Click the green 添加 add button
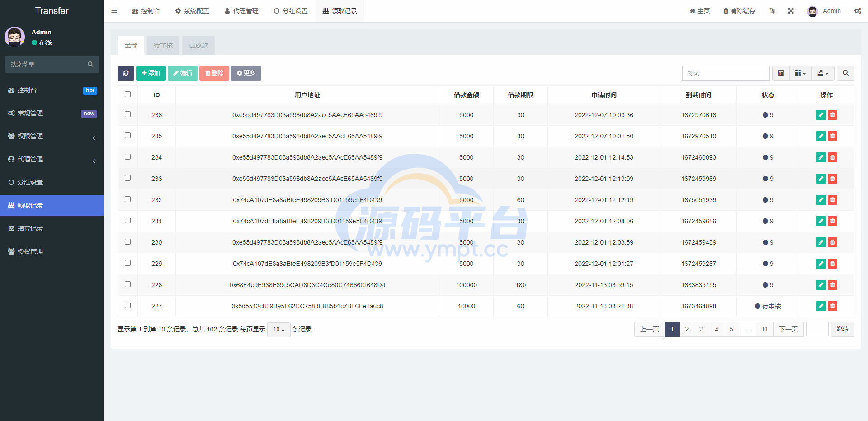Screen dimensions: 868x421 tap(151, 73)
